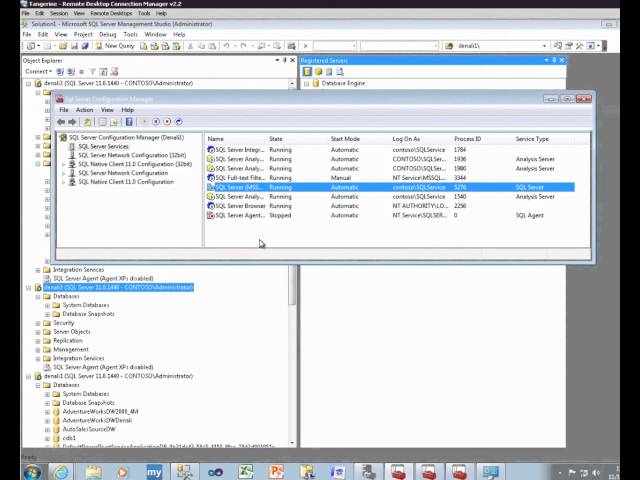The image size is (640, 480).
Task: Collapse Database Engine node in Registered Servers
Action: [307, 84]
